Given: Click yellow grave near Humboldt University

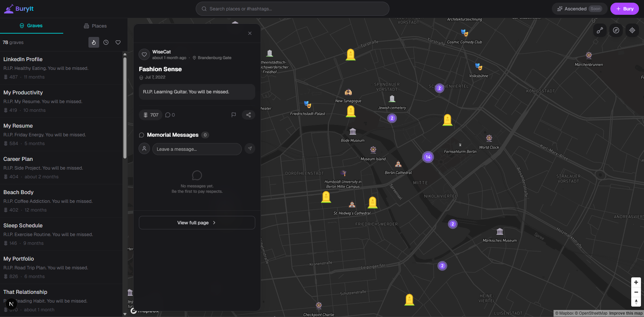Looking at the screenshot, I should 326,197.
